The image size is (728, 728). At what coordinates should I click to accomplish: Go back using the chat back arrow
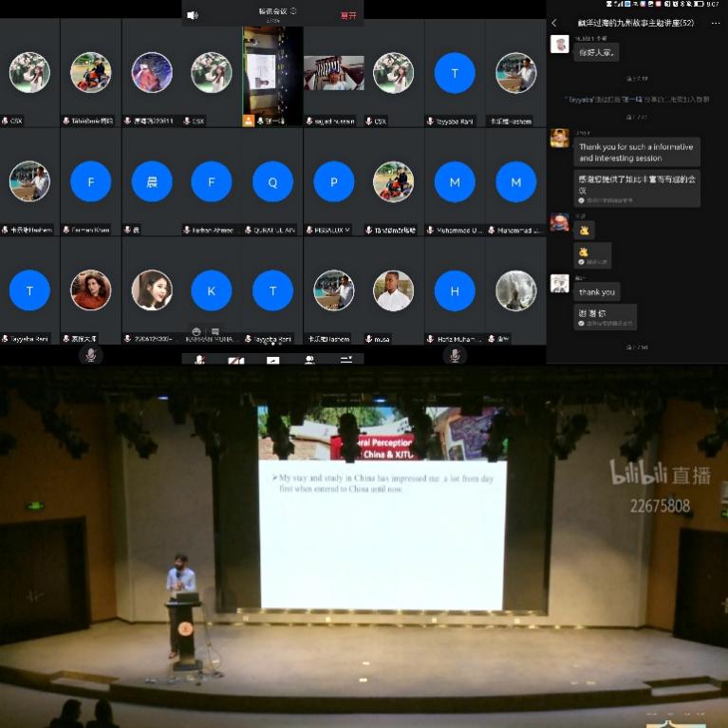(554, 23)
